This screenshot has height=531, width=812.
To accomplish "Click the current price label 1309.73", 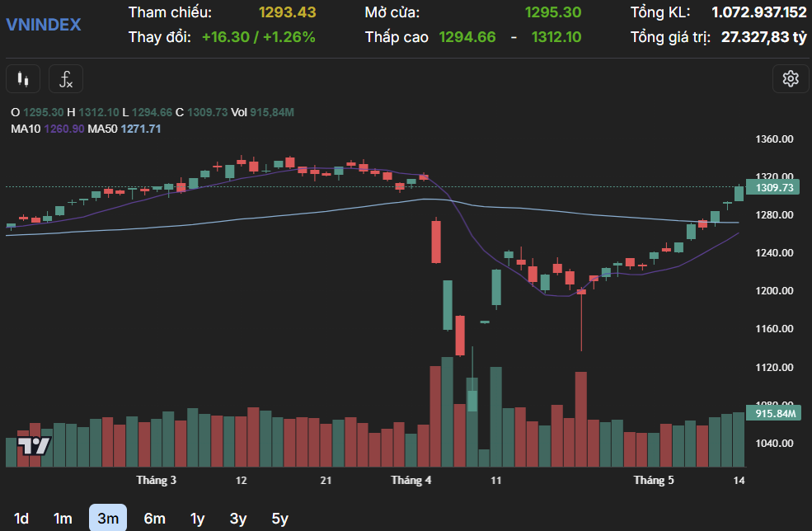I will coord(773,187).
